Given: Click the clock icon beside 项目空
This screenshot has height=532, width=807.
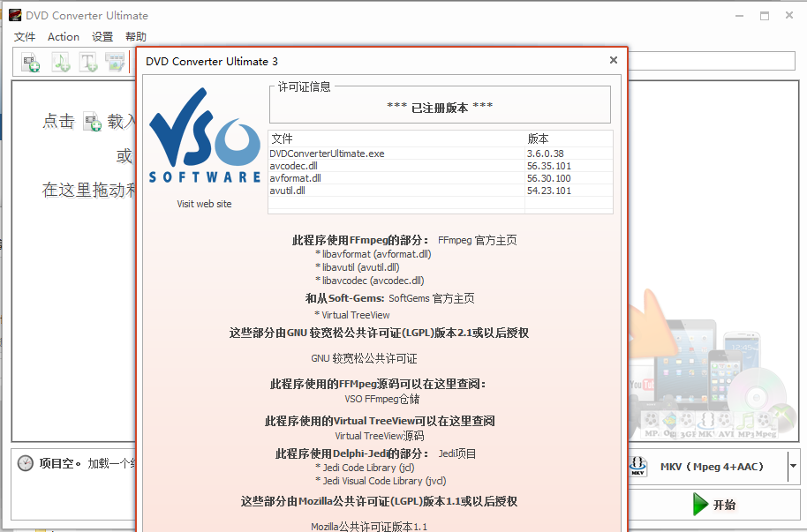Looking at the screenshot, I should [26, 463].
